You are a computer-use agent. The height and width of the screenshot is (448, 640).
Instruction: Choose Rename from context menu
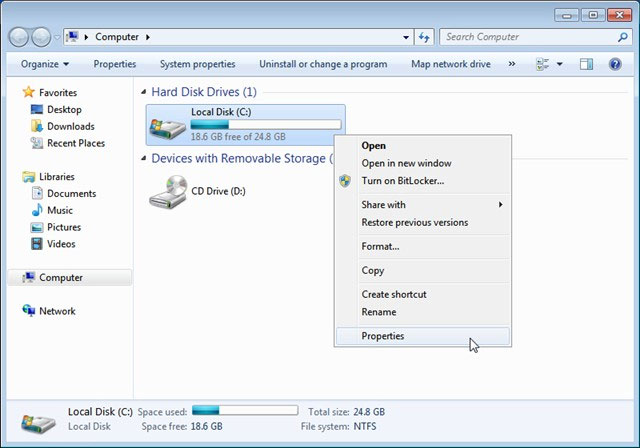pyautogui.click(x=423, y=312)
